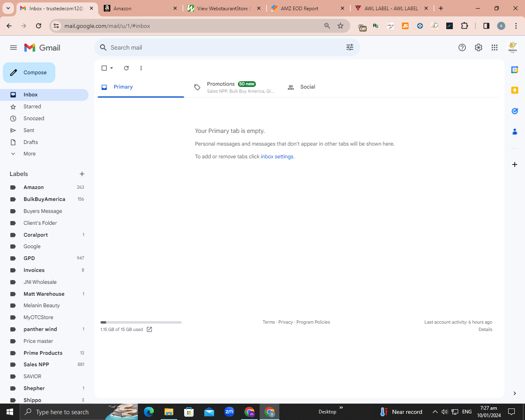
Task: Open the BulkBuyAmerica label
Action: (44, 199)
